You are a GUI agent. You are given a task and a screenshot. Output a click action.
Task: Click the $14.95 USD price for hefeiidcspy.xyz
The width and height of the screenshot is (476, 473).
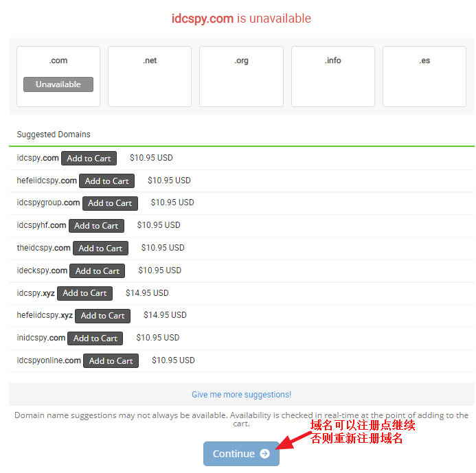(x=165, y=315)
